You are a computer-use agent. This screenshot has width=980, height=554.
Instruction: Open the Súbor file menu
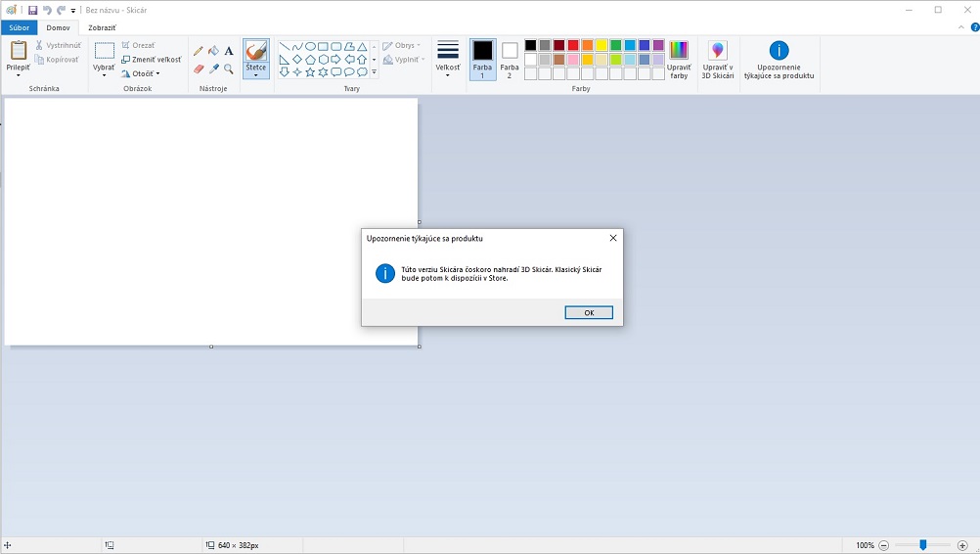pos(19,27)
